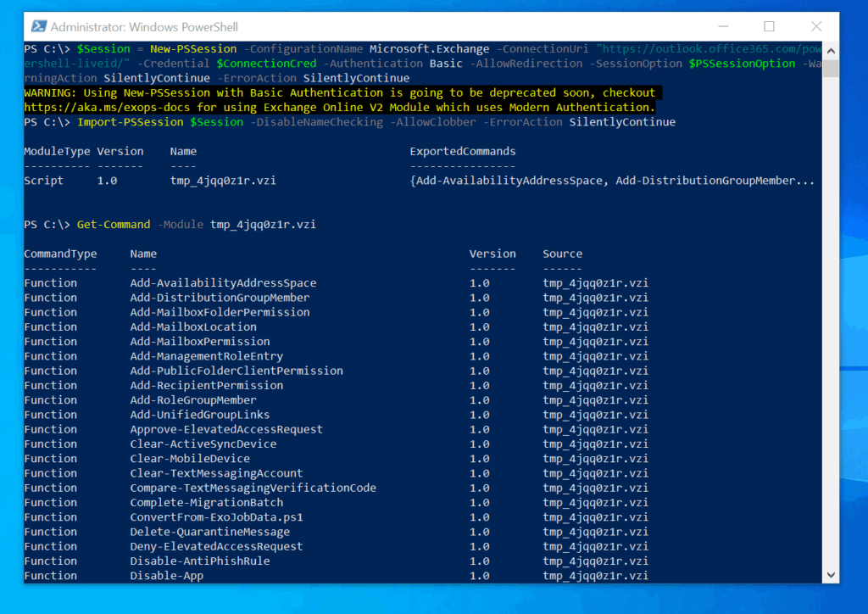Click the Add-DistributionGroupMember function name
The image size is (868, 614).
(x=220, y=298)
